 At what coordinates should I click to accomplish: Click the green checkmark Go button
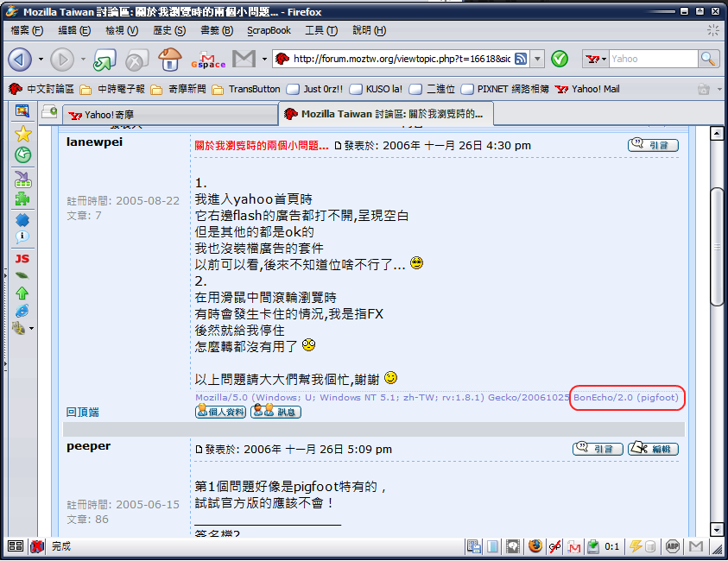[x=560, y=59]
